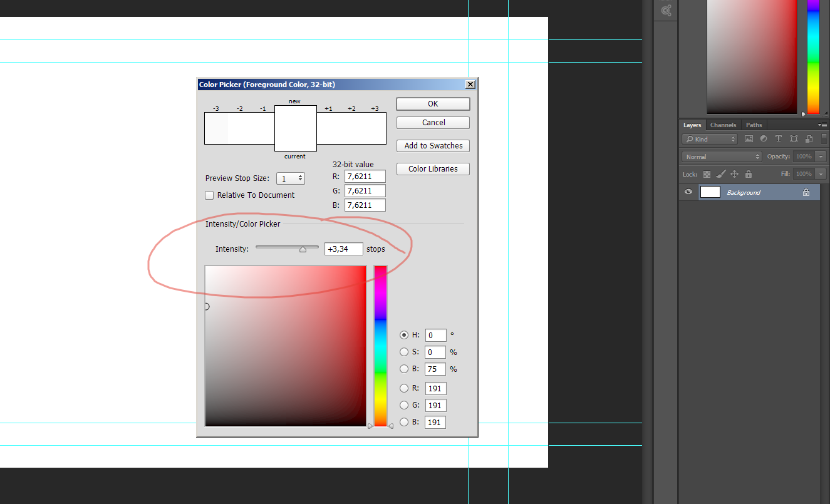830x504 pixels.
Task: Click the collapsed panel icon in the dock strip
Action: coord(666,10)
